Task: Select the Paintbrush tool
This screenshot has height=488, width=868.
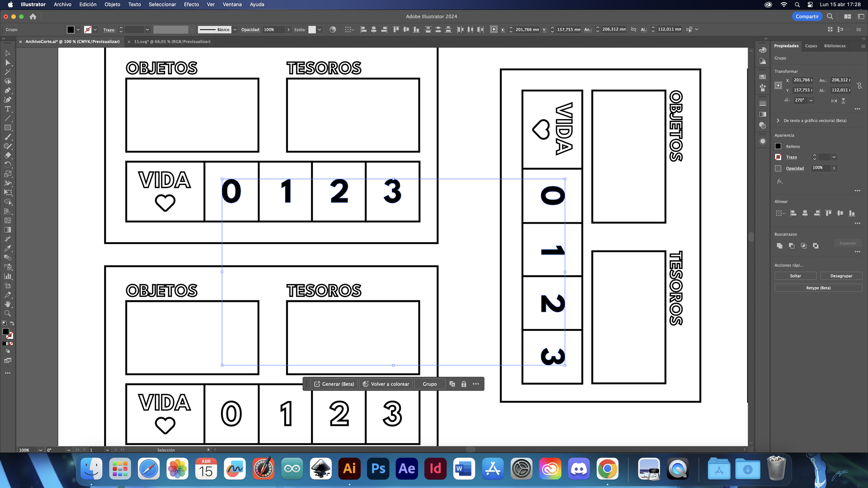Action: click(x=8, y=137)
